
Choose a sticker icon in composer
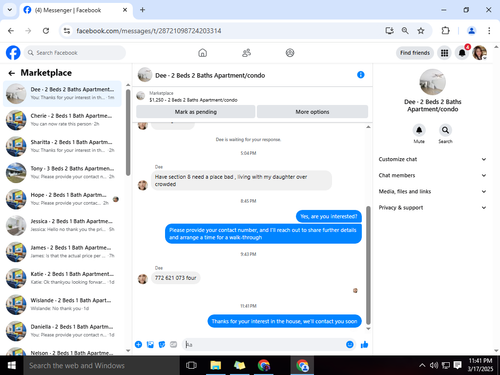[162, 344]
